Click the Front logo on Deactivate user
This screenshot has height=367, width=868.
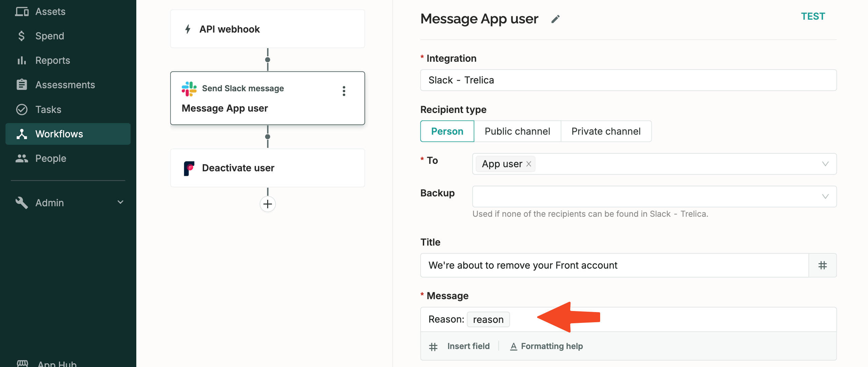pyautogui.click(x=189, y=168)
